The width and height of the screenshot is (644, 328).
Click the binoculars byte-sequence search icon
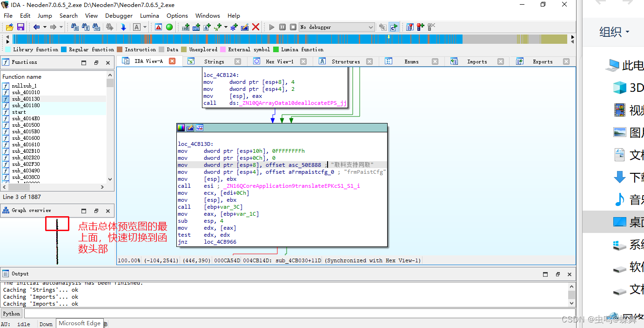97,27
